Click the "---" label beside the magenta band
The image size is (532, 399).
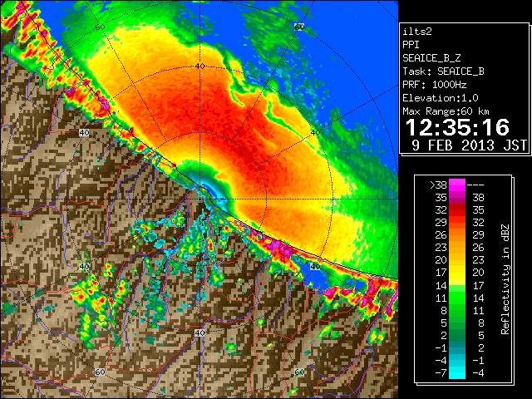tap(475, 185)
